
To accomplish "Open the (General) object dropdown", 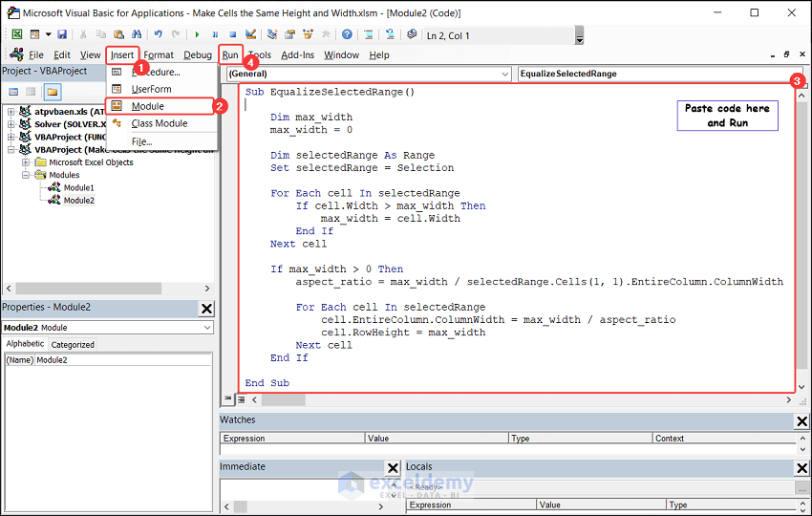I will tap(504, 74).
